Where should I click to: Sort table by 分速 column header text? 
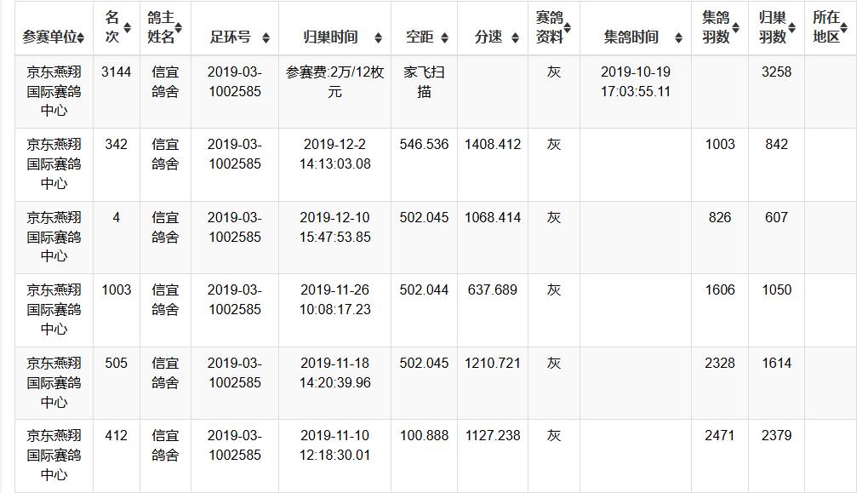point(488,37)
